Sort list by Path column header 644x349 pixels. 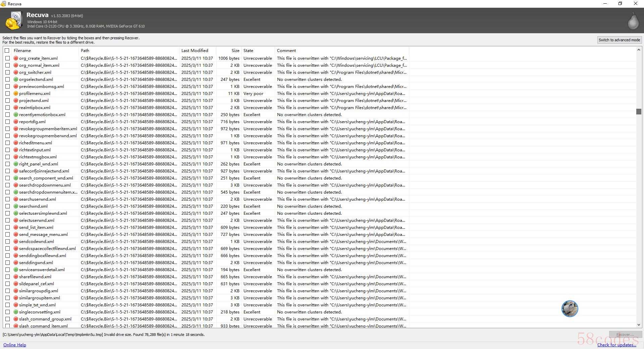(x=129, y=51)
